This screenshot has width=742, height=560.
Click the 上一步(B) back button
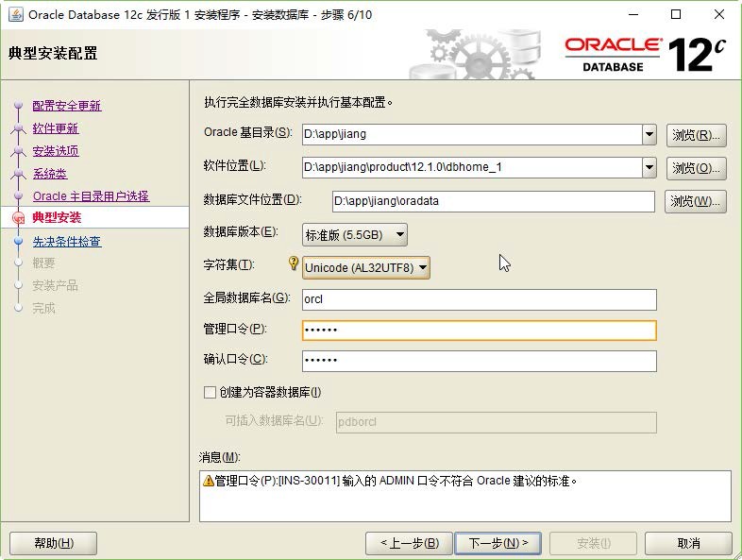pyautogui.click(x=409, y=543)
